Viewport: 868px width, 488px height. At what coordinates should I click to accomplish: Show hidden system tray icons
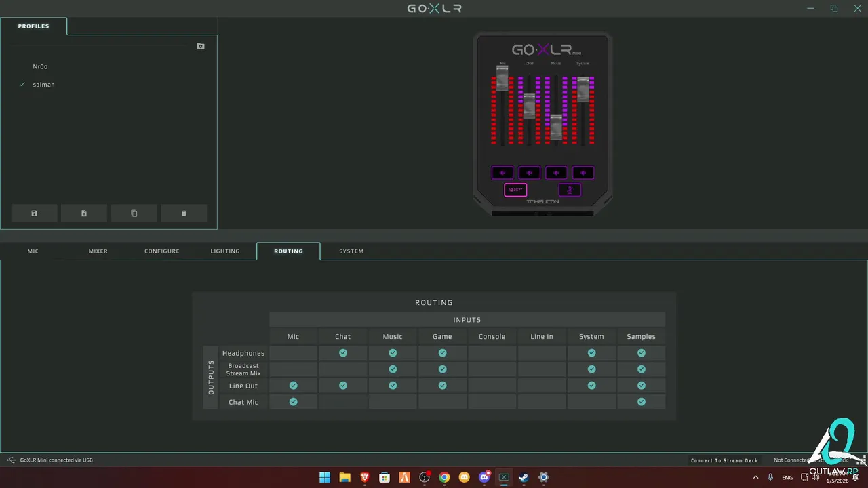coord(755,477)
